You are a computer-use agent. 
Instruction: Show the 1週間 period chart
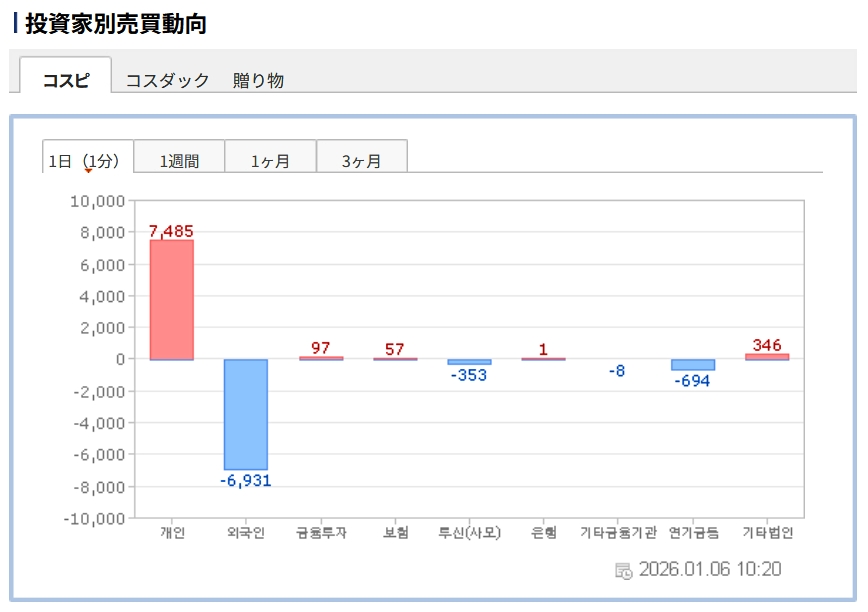tap(179, 160)
